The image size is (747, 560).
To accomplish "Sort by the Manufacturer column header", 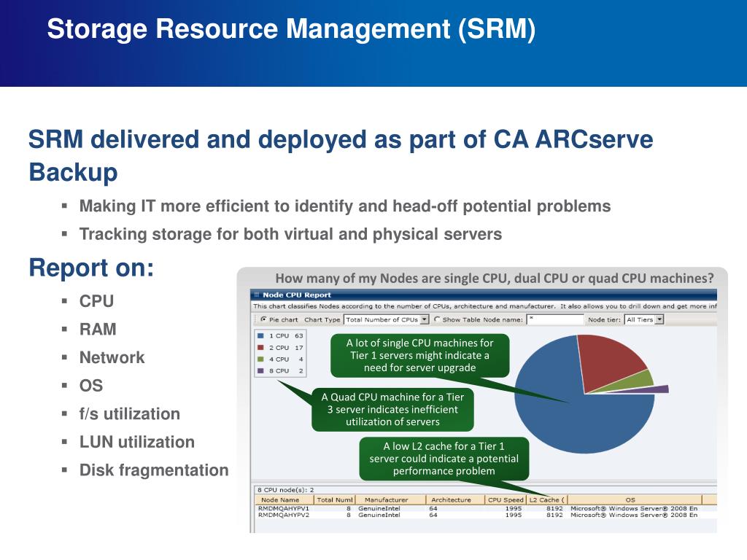I will coord(390,500).
